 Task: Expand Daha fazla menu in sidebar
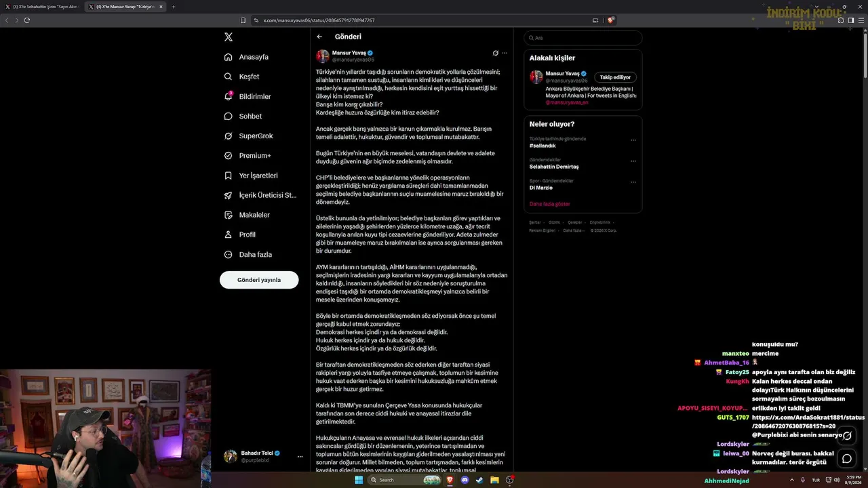248,254
